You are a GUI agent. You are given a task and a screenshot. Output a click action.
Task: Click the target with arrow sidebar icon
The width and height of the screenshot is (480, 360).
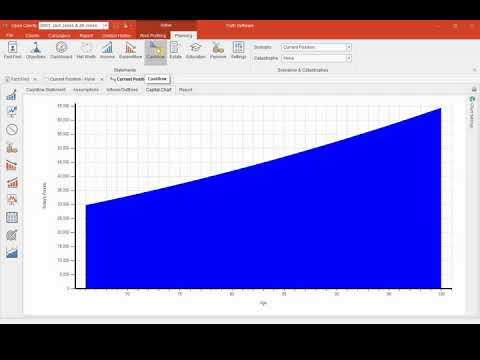coord(12,235)
